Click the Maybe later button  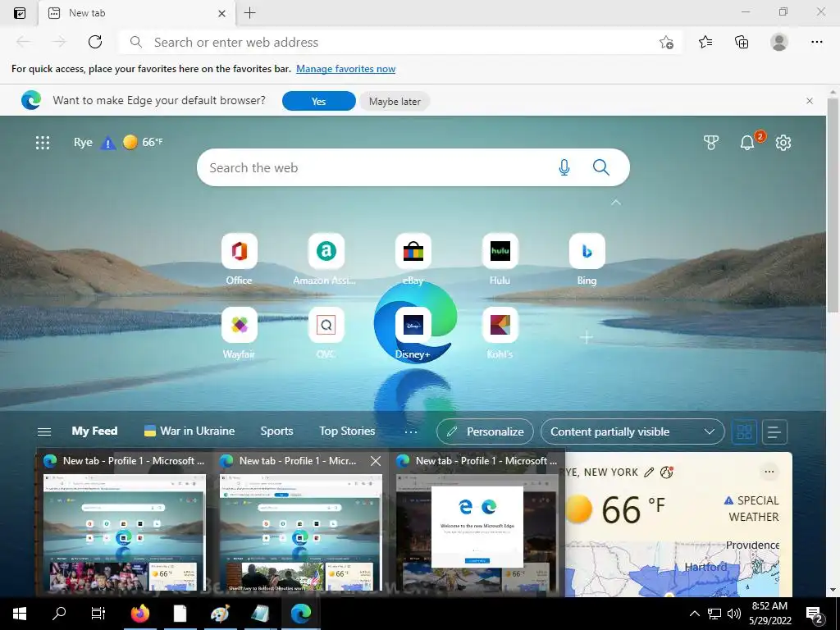395,101
